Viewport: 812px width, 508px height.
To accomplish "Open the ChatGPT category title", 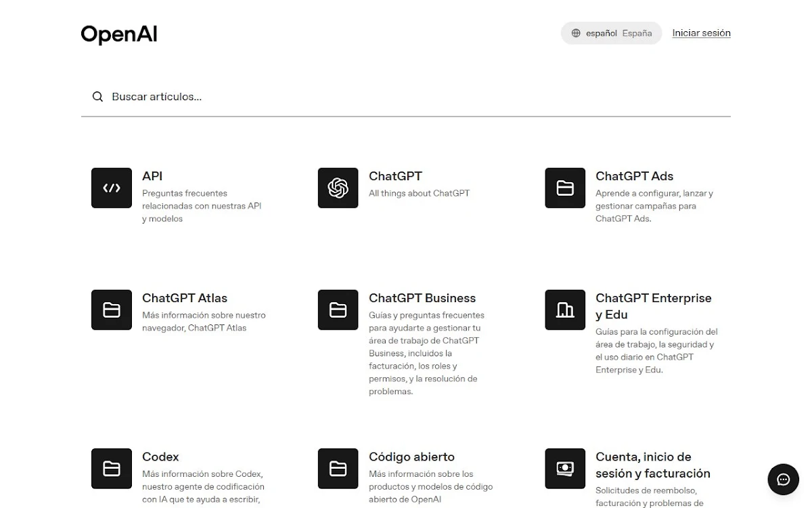I will pos(395,176).
